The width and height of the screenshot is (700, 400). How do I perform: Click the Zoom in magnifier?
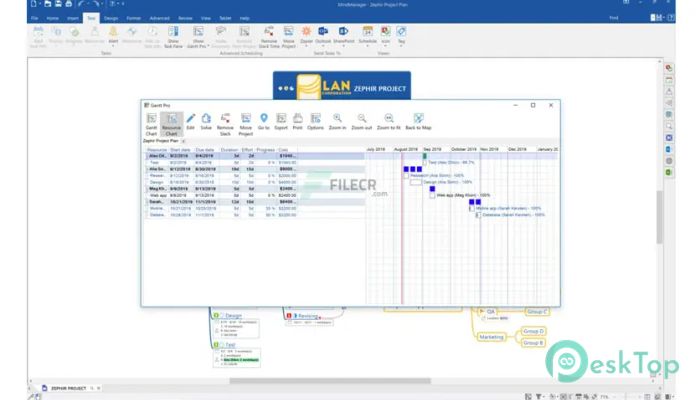[x=338, y=121]
